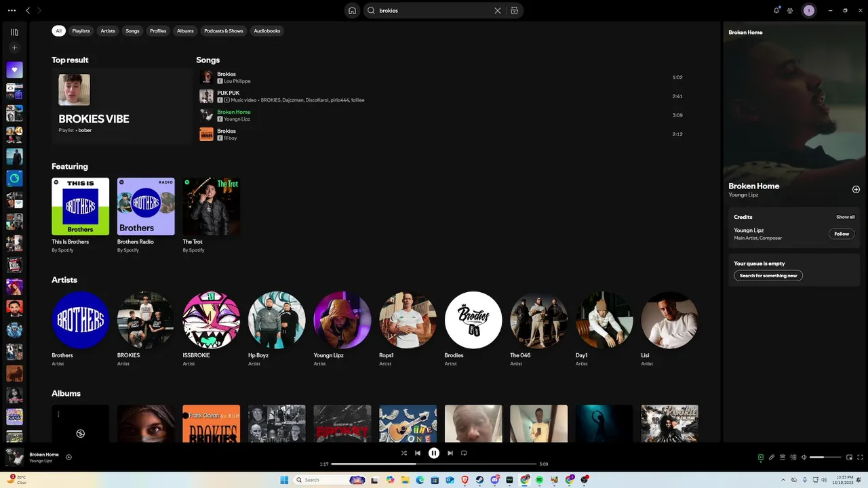This screenshot has height=488, width=868.
Task: Click Show all credits link
Action: [x=845, y=217]
